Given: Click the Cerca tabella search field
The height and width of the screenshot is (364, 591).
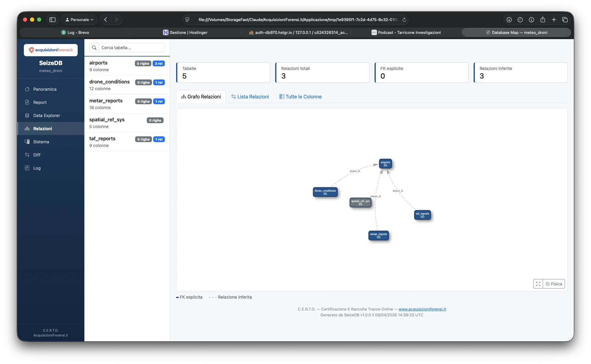Looking at the screenshot, I should [131, 48].
